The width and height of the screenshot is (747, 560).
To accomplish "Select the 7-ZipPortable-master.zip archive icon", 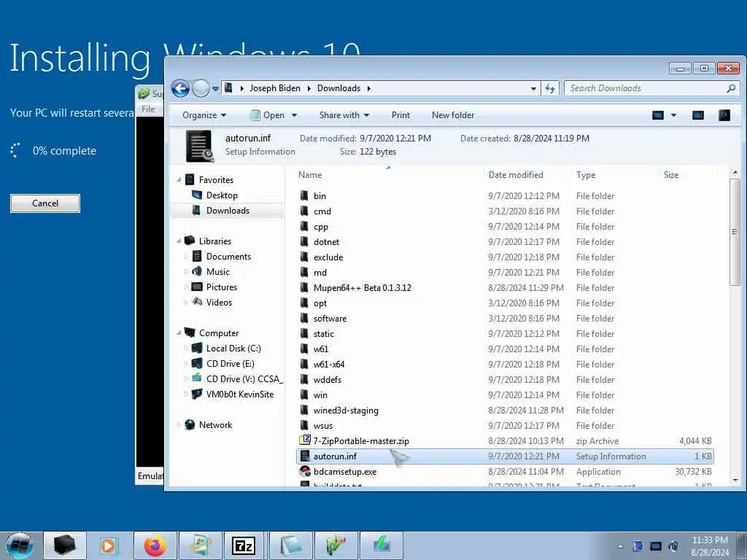I will (305, 440).
